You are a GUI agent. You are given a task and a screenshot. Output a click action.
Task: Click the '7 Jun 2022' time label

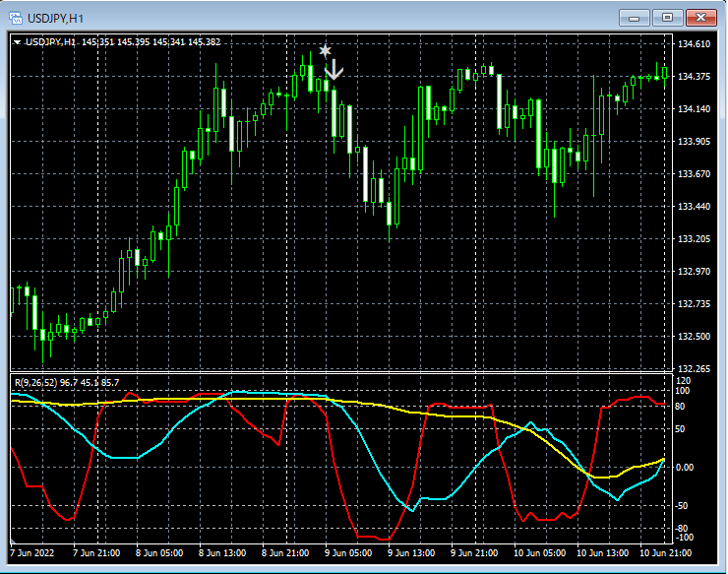pyautogui.click(x=31, y=553)
